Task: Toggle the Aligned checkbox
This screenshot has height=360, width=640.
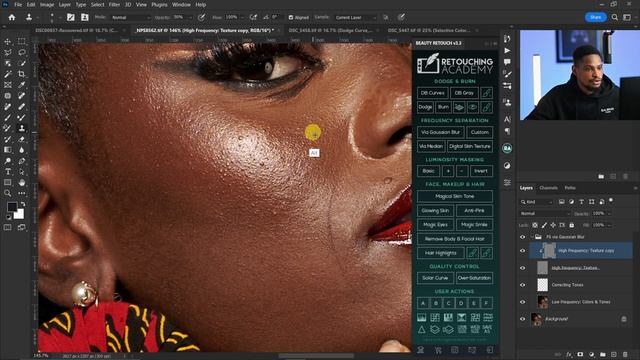Action: (291, 18)
